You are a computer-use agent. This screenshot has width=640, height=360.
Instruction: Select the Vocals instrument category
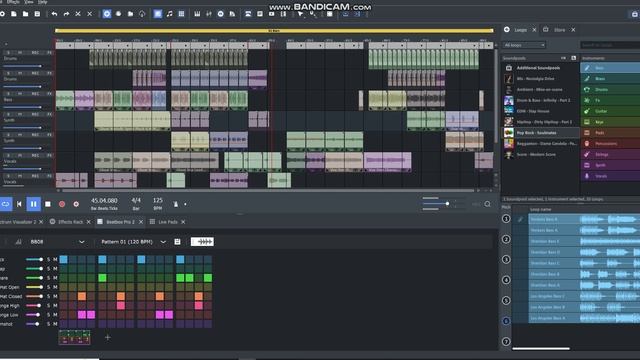[x=610, y=176]
